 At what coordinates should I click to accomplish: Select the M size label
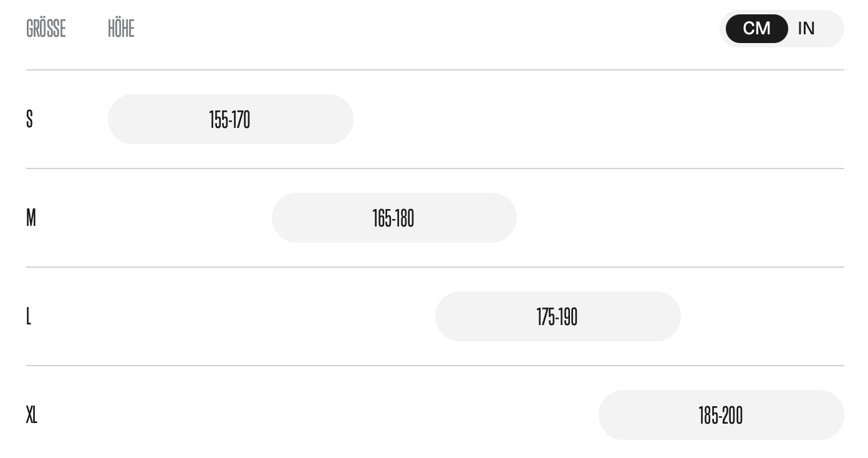[x=31, y=218]
